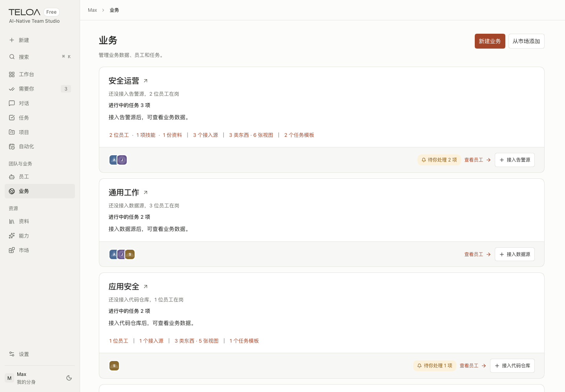This screenshot has height=392, width=565.
Task: Click the 需要你 count badge showing 3
Action: click(x=66, y=89)
